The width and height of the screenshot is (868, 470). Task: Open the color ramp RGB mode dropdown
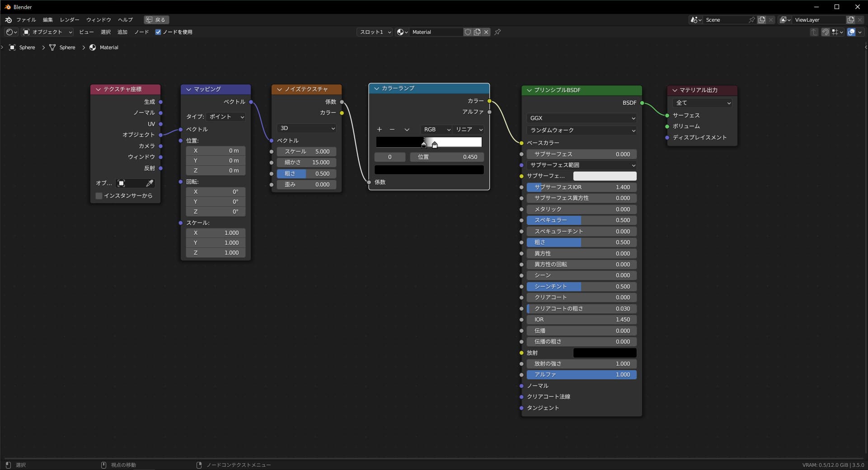click(x=436, y=130)
